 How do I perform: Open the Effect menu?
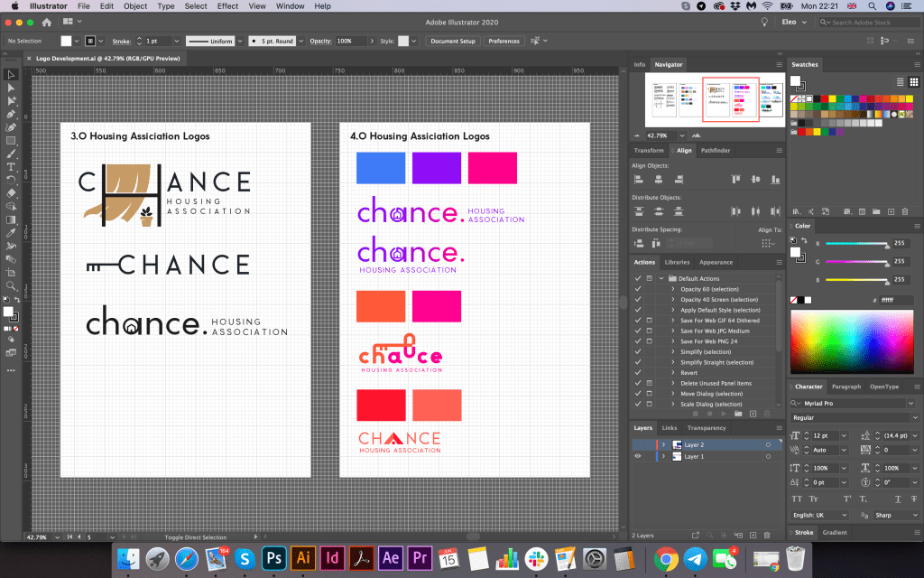[227, 6]
